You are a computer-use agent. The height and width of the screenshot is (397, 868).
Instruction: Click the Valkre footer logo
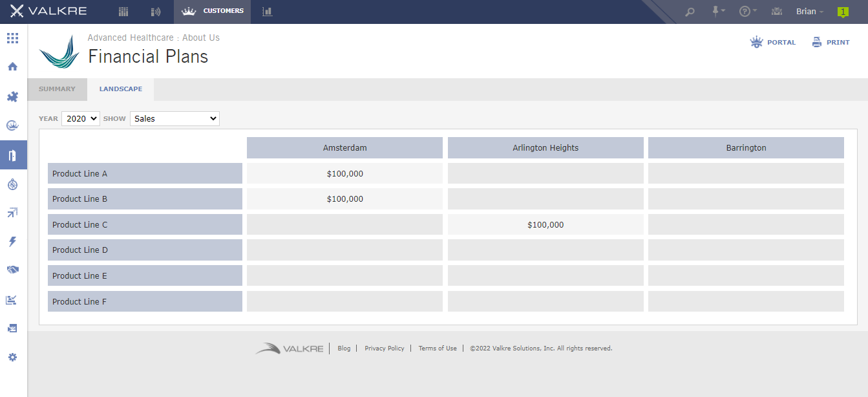coord(289,349)
